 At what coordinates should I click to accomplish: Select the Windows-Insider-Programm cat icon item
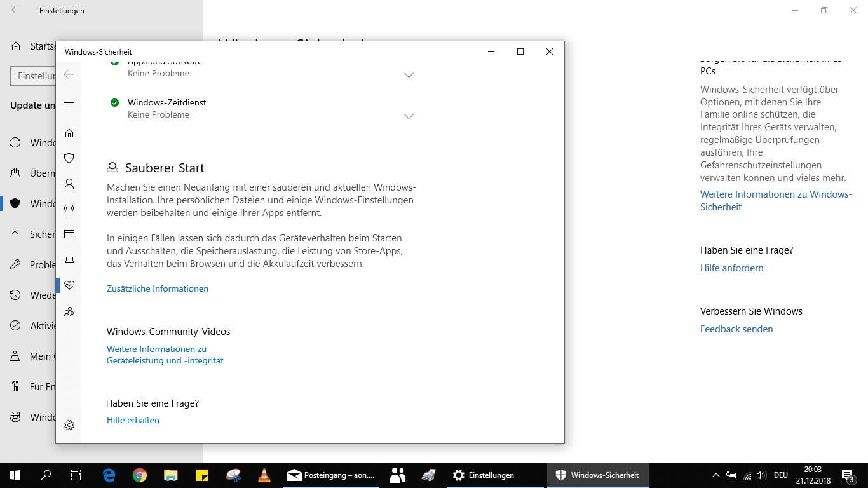28,417
